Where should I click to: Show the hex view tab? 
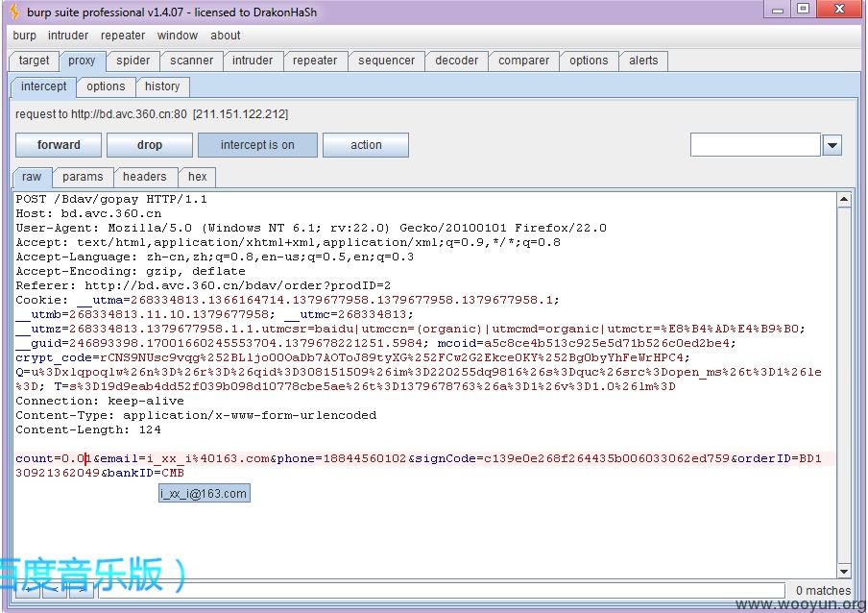click(197, 177)
